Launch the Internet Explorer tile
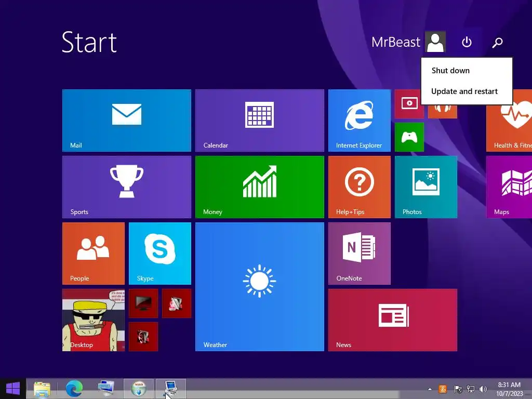The height and width of the screenshot is (399, 532). [360, 121]
